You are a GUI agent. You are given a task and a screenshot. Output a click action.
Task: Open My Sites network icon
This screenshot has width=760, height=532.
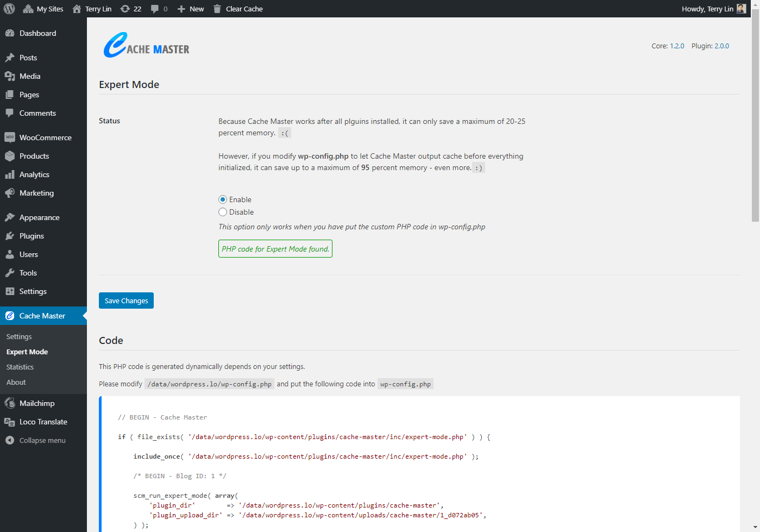point(28,9)
